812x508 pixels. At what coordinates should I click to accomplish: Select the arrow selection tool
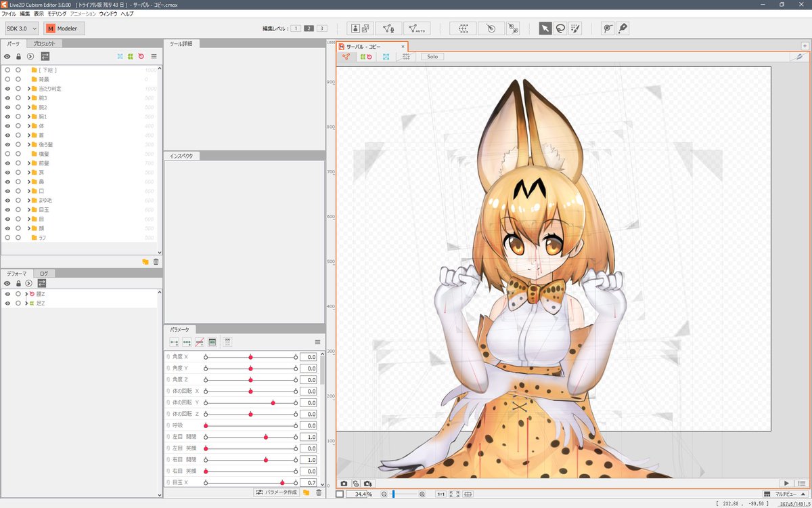click(545, 28)
